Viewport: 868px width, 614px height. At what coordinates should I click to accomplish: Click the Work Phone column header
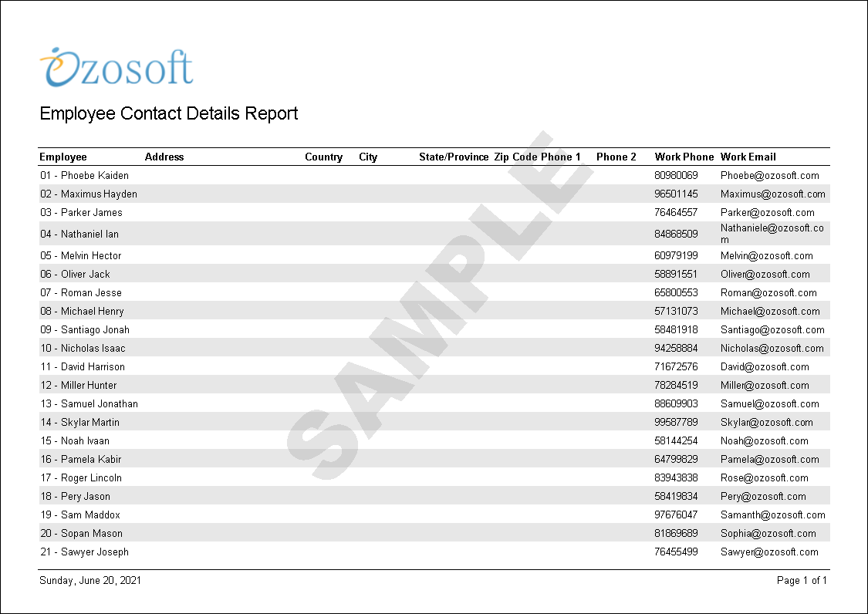click(x=684, y=157)
